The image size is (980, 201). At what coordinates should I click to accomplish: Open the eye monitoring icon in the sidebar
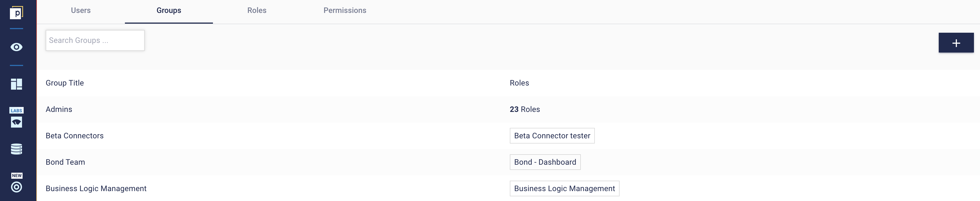(x=16, y=47)
